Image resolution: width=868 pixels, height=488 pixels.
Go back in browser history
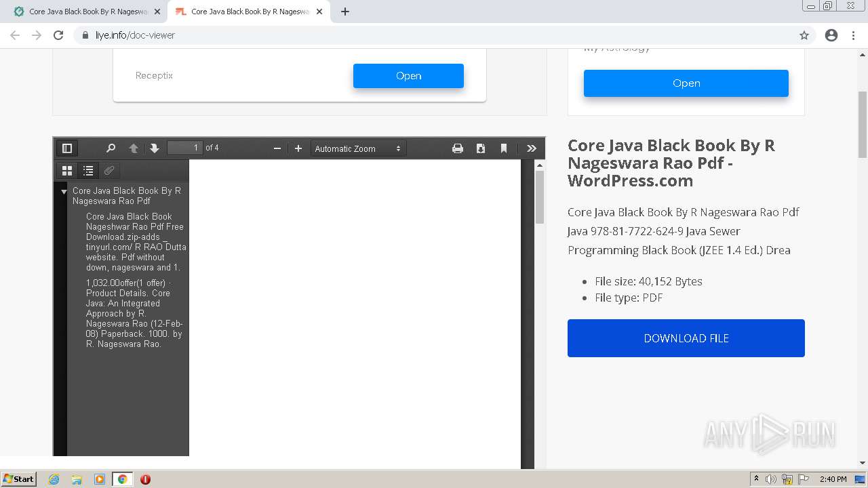[15, 35]
